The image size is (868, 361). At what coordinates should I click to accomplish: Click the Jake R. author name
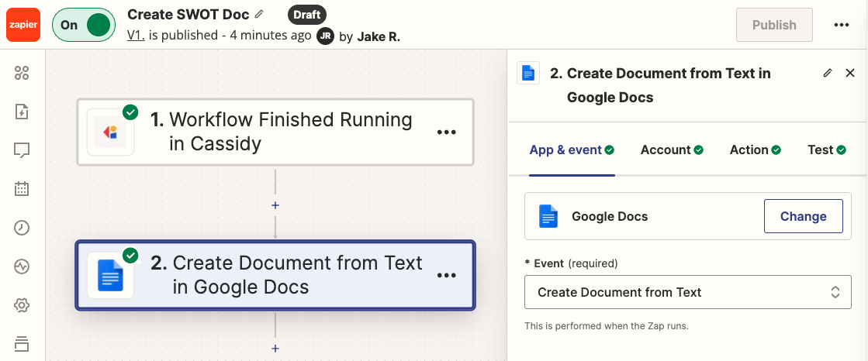[379, 36]
